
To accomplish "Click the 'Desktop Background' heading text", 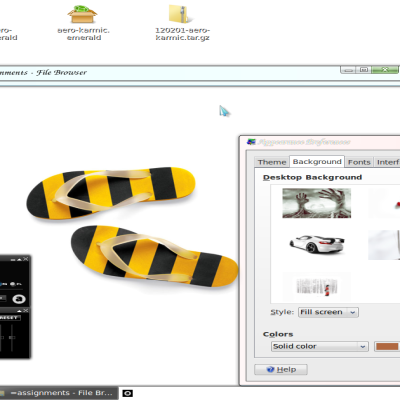I will 312,177.
